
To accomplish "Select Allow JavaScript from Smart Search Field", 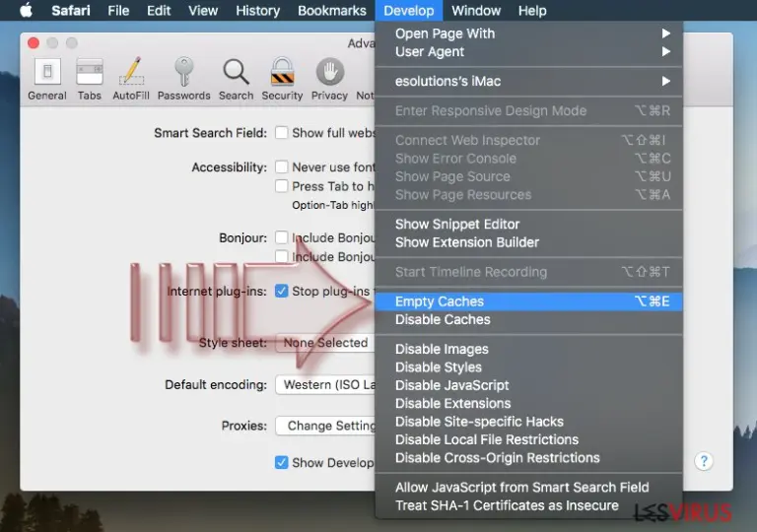I will [x=528, y=488].
